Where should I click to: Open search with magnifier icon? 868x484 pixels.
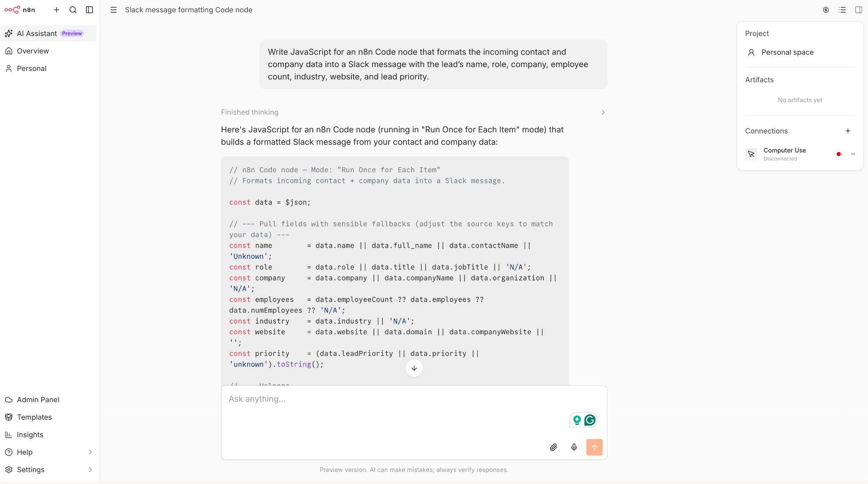click(73, 10)
